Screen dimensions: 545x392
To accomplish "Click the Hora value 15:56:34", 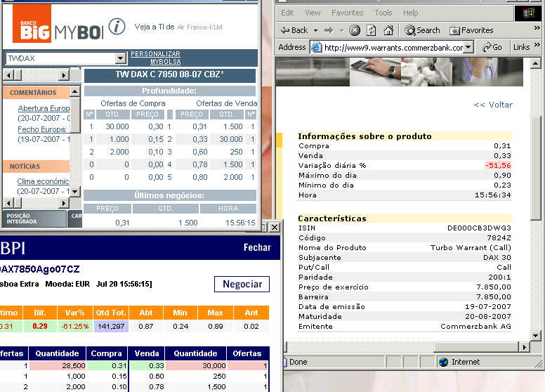I will pos(493,195).
